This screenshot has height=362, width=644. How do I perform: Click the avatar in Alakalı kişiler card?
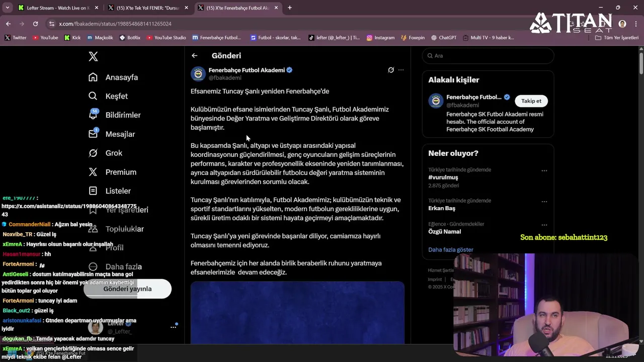point(436,101)
